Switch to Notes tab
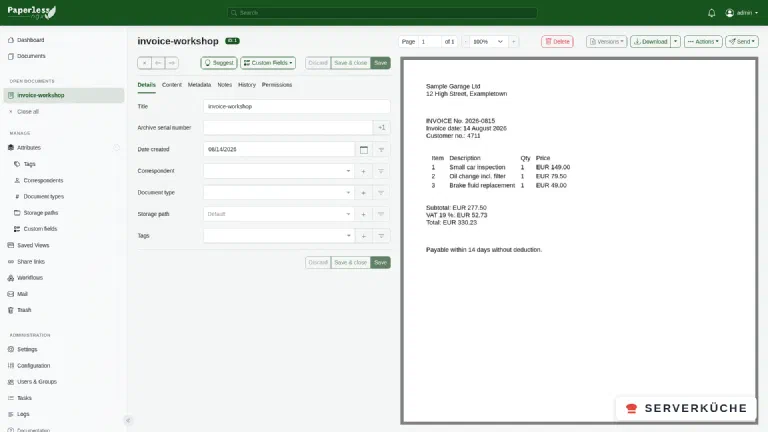This screenshot has height=432, width=768. click(x=224, y=85)
